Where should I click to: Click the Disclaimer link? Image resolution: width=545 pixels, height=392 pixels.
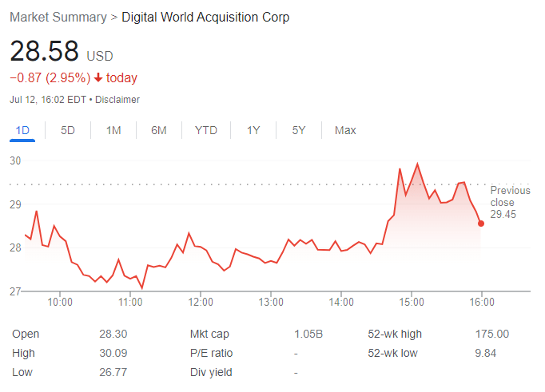117,100
